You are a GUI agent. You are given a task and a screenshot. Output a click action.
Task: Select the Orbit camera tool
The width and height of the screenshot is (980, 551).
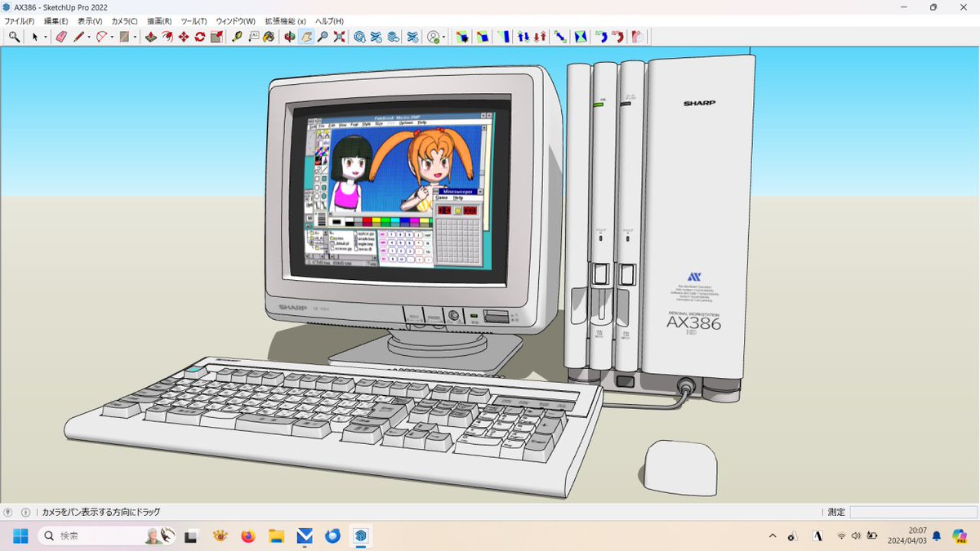point(290,37)
